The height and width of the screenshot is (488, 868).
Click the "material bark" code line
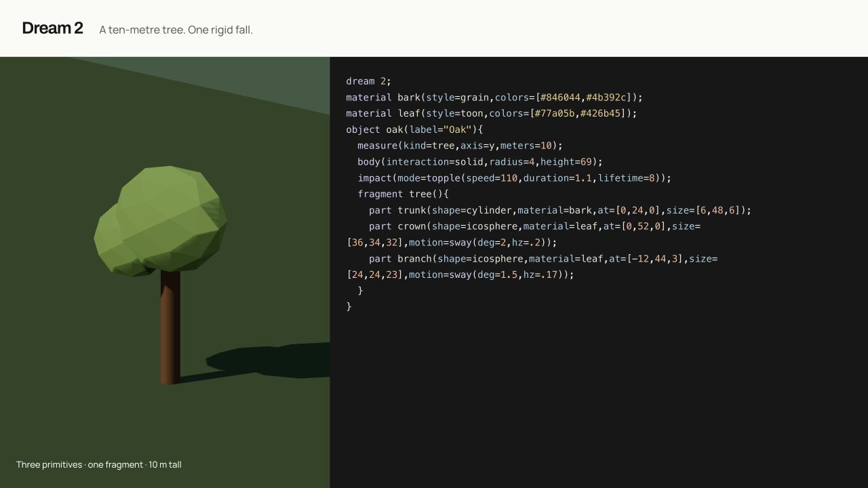click(494, 97)
